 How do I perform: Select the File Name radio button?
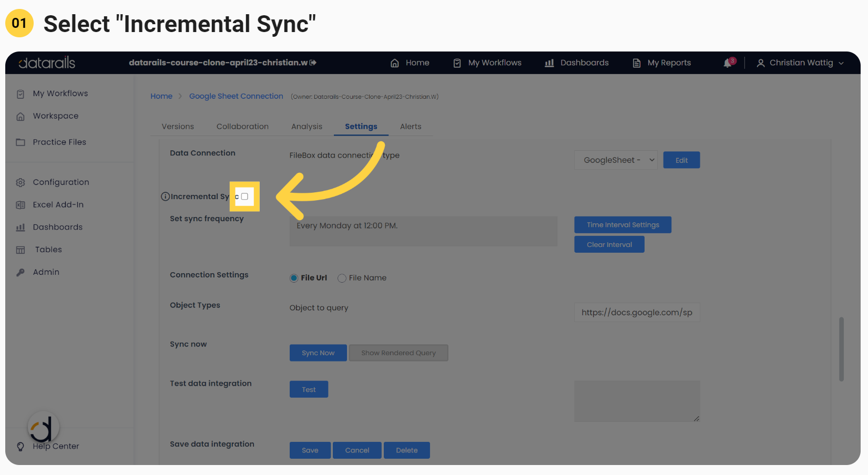point(342,278)
